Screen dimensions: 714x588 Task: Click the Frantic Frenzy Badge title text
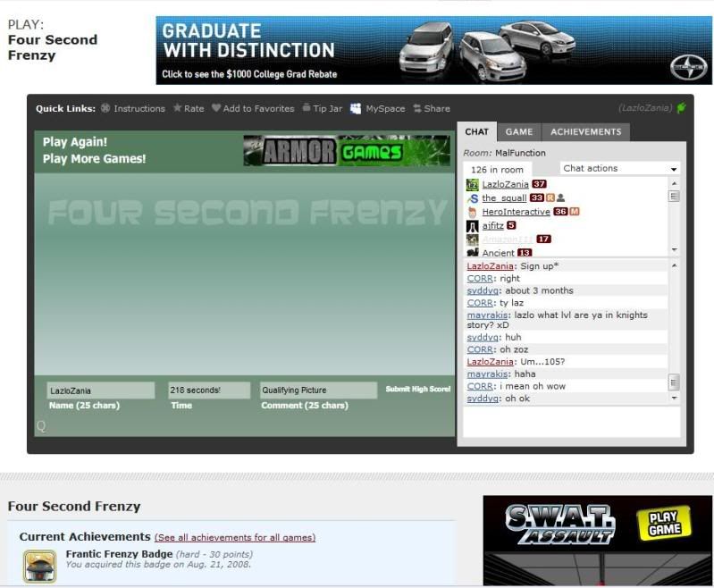pyautogui.click(x=120, y=554)
